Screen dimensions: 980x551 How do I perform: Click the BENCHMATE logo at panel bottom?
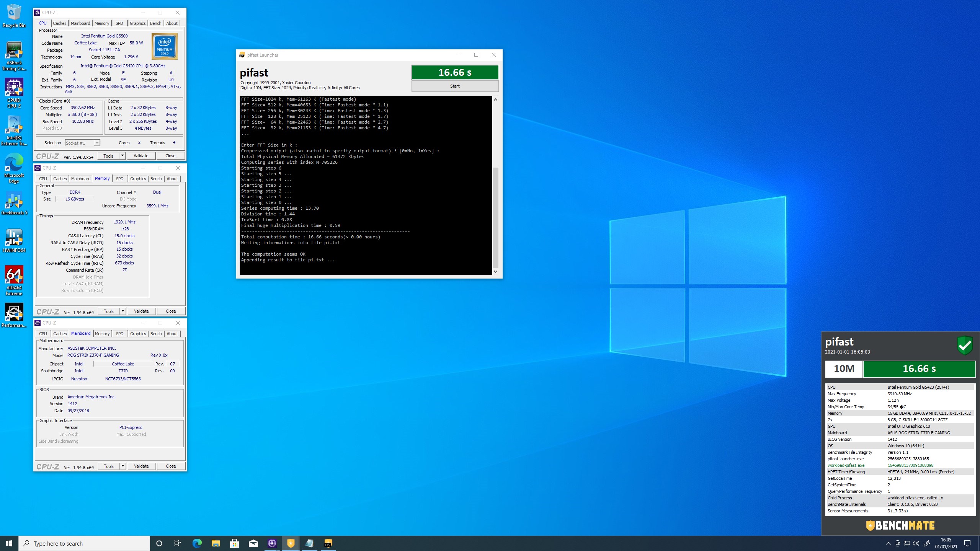(900, 525)
